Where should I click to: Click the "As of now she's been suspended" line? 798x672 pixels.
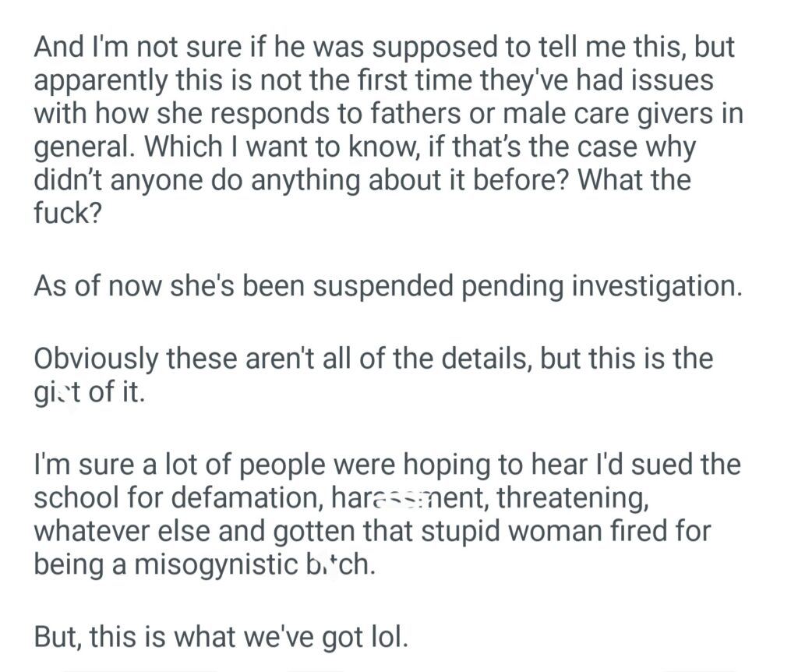(x=387, y=285)
